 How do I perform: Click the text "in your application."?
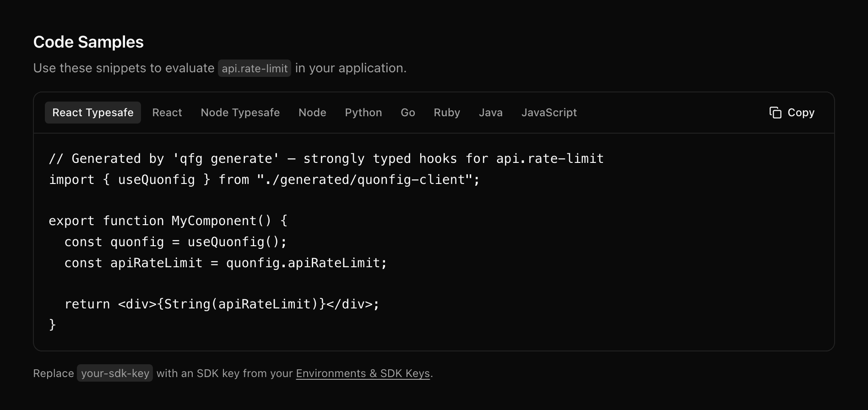click(x=351, y=68)
